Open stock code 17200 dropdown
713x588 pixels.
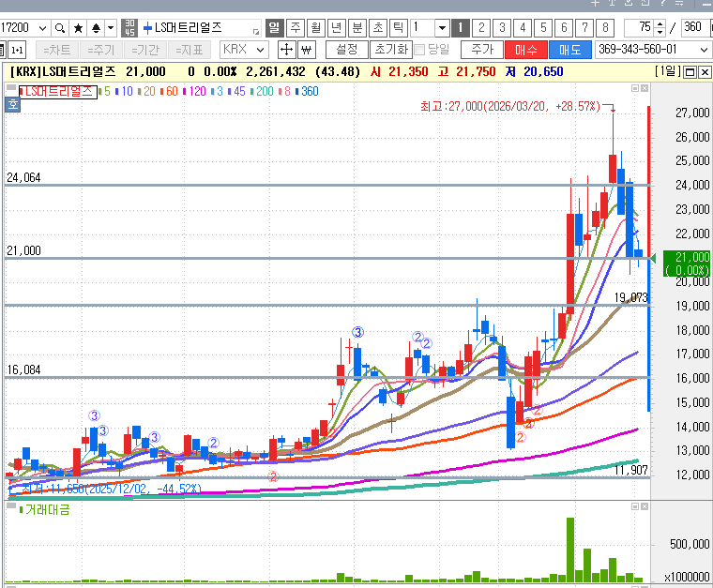click(x=42, y=28)
